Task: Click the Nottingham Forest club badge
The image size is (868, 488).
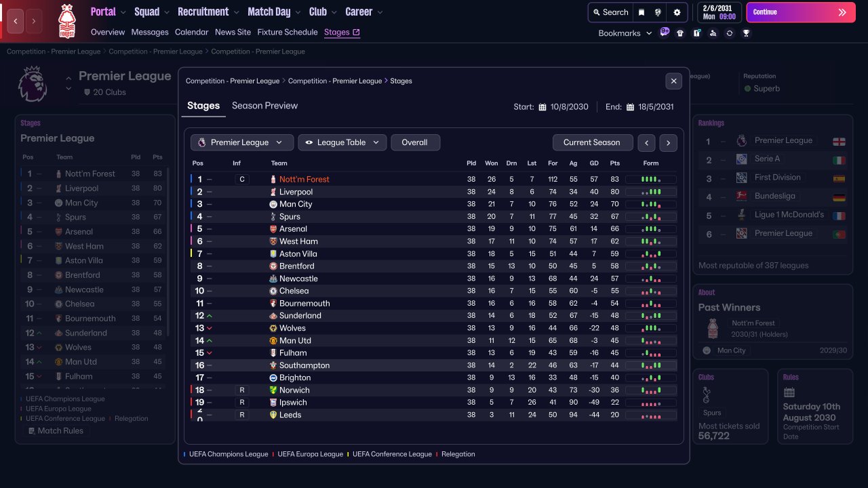Action: point(67,21)
